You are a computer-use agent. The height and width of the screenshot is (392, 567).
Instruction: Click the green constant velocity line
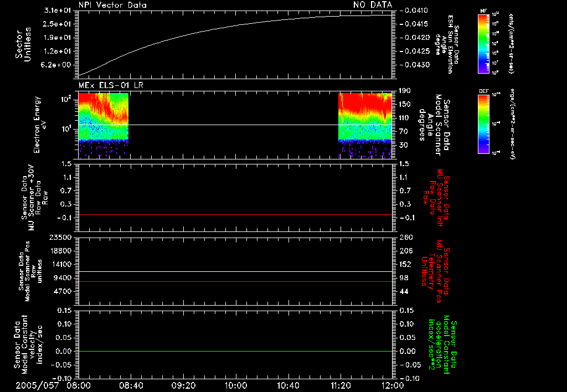coord(235,351)
